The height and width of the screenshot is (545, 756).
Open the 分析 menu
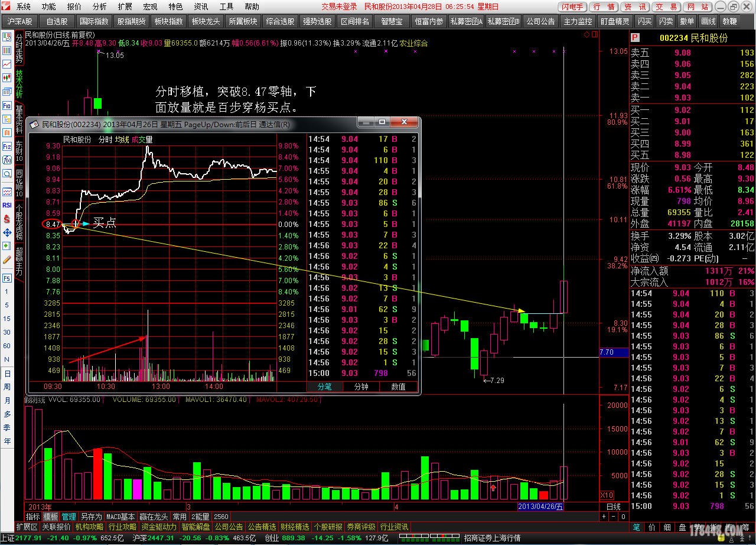tap(99, 7)
